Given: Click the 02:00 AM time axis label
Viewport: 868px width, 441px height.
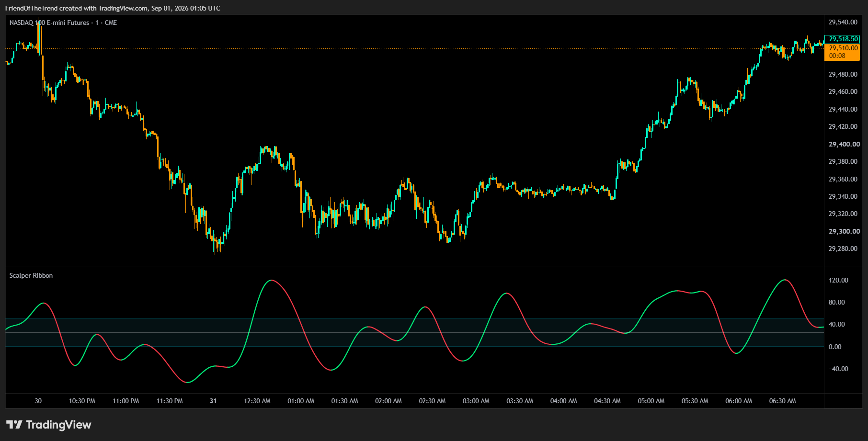Looking at the screenshot, I should click(x=388, y=401).
